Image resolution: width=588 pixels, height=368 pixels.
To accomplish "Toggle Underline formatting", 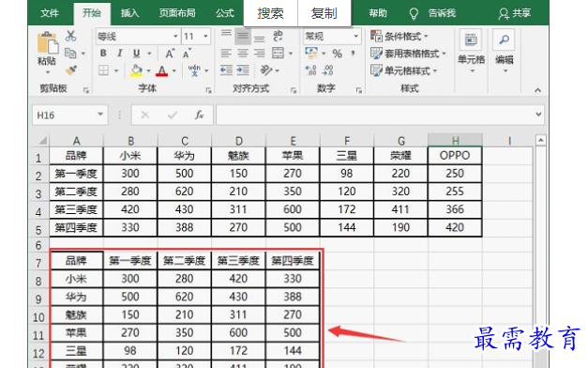I will [x=137, y=54].
